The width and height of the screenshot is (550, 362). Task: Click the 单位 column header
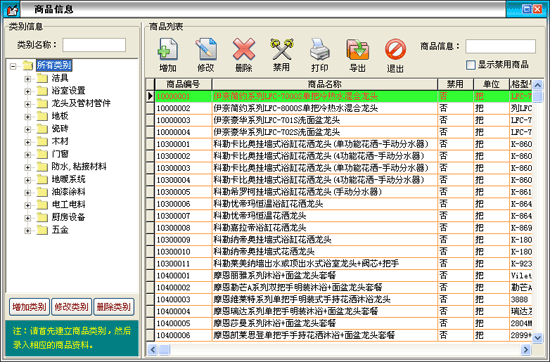coord(491,84)
